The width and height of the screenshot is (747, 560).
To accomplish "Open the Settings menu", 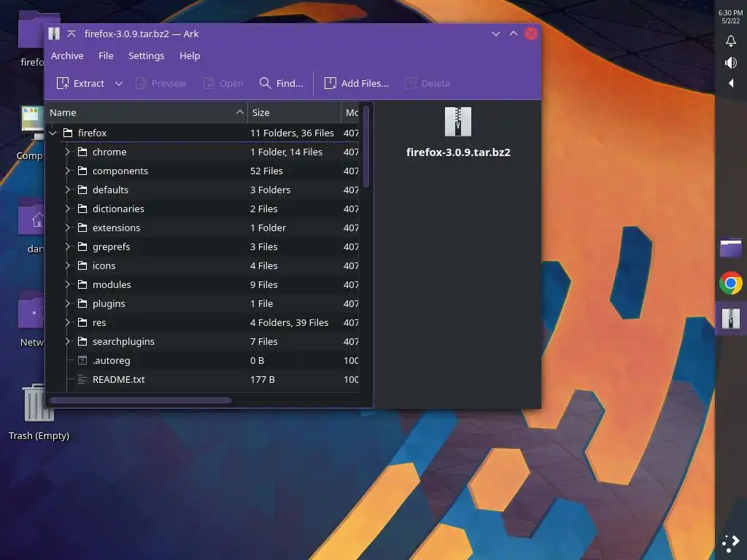I will pos(146,55).
